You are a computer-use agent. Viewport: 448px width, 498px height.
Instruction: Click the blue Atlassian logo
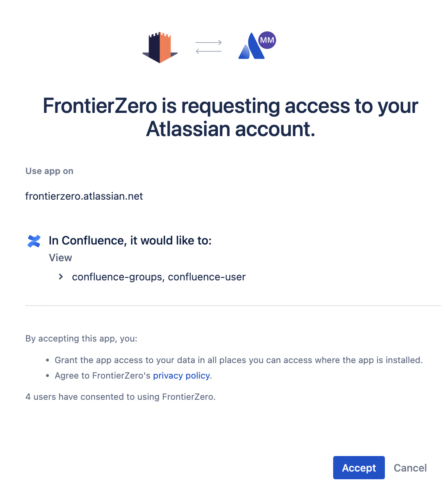coord(250,49)
